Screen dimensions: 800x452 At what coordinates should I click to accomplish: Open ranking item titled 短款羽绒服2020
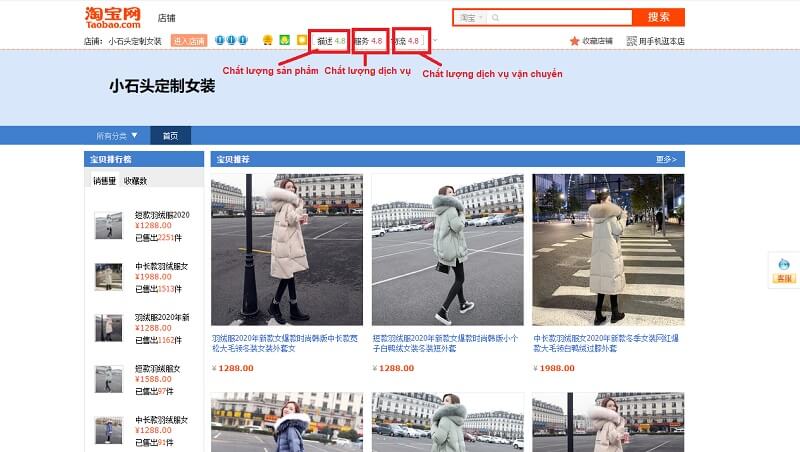[162, 215]
